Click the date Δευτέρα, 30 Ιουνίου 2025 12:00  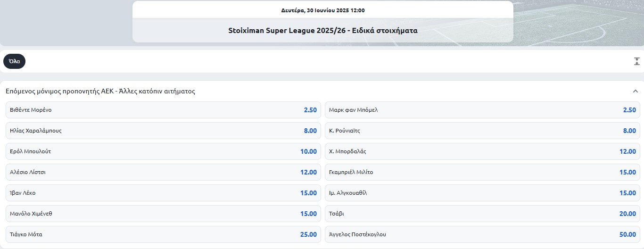coord(323,10)
